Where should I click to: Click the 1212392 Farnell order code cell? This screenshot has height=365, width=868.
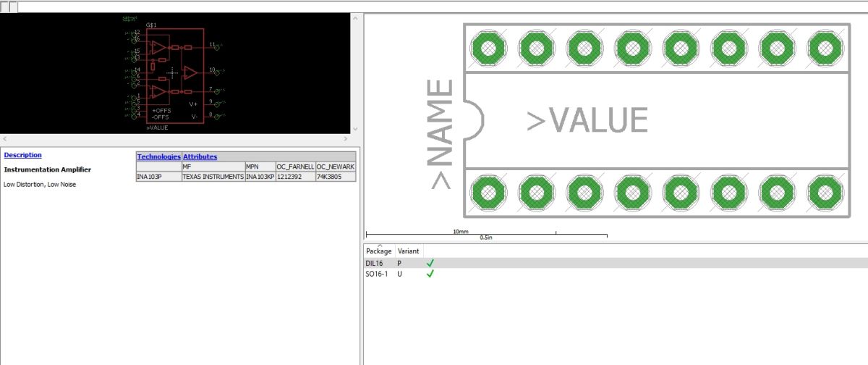click(x=295, y=177)
